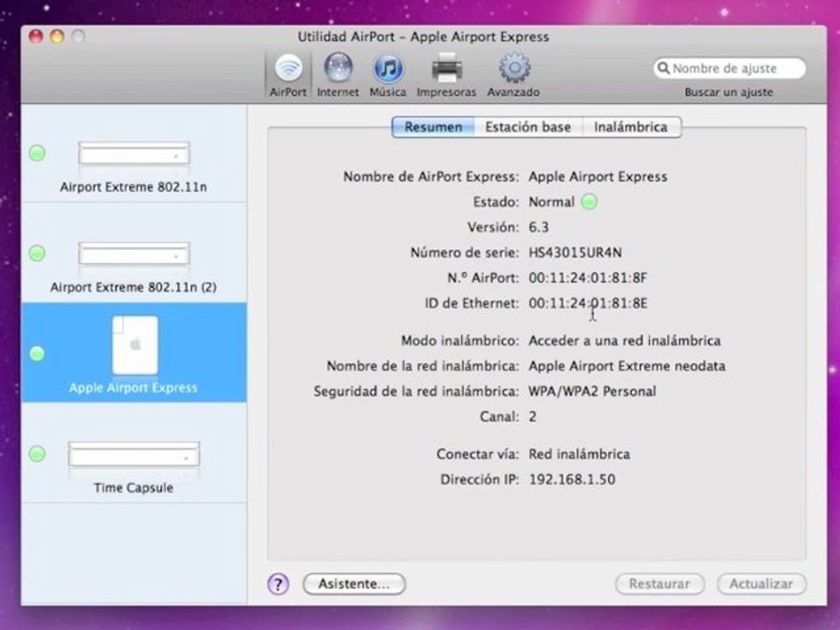840x630 pixels.
Task: Click the IP address 192.168.1.50
Action: pyautogui.click(x=572, y=479)
